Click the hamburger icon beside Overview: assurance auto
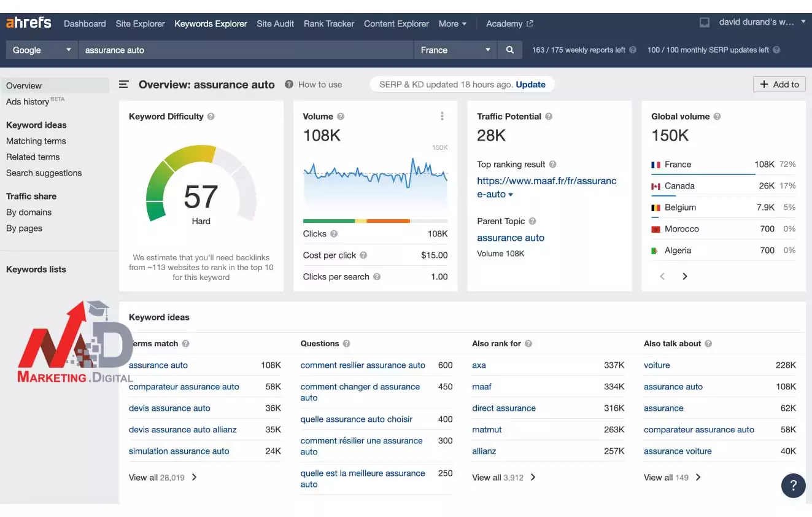This screenshot has height=517, width=812. pyautogui.click(x=123, y=84)
